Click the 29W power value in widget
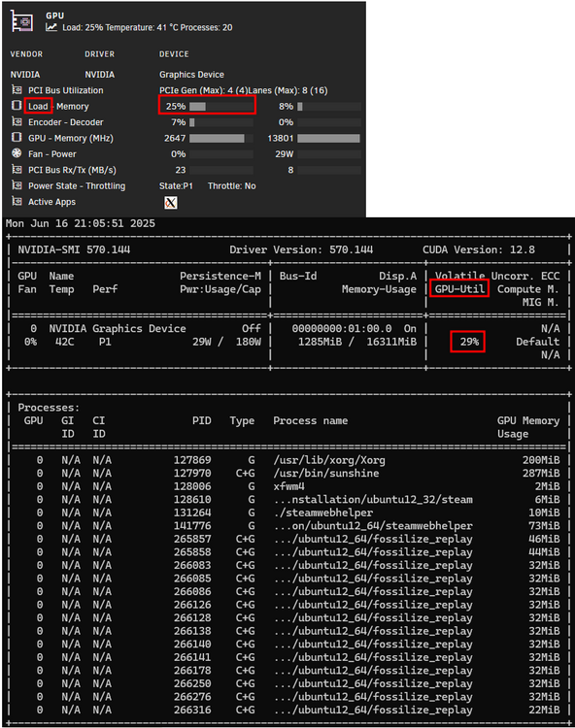575x728 pixels. click(284, 154)
